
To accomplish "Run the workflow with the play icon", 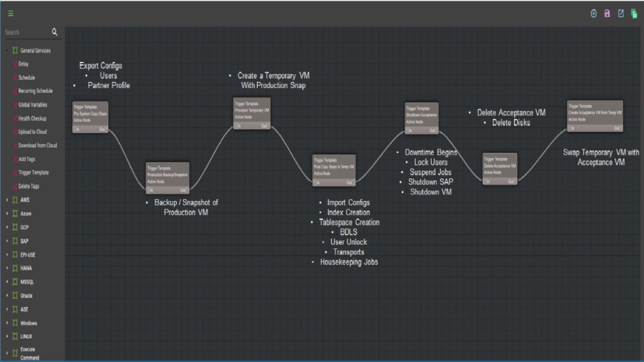I will coord(594,14).
